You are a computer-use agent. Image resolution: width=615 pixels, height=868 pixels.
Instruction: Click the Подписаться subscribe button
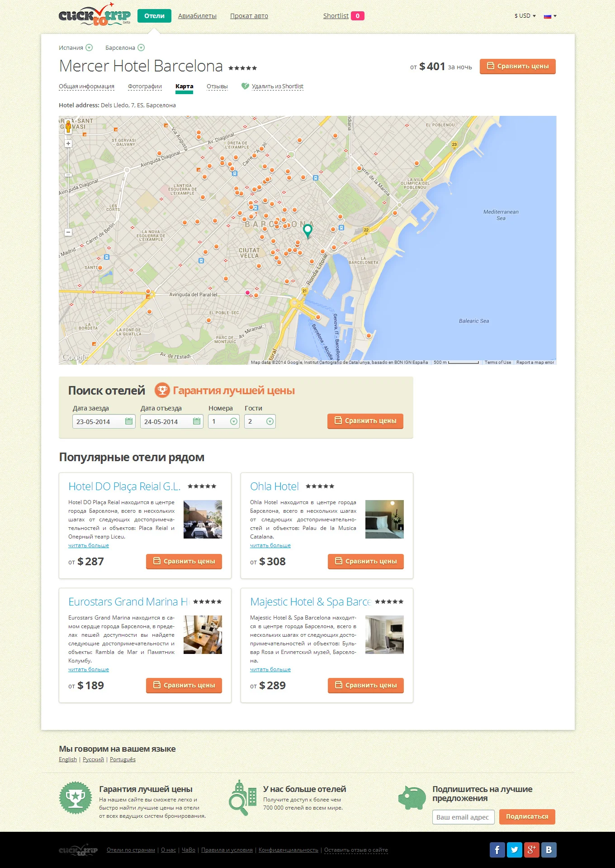tap(527, 817)
